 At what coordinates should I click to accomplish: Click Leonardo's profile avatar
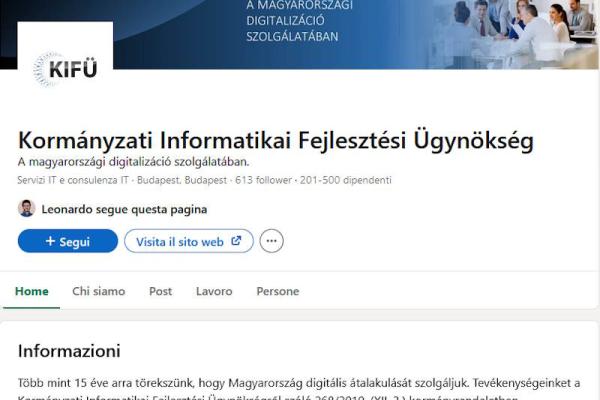(x=26, y=209)
